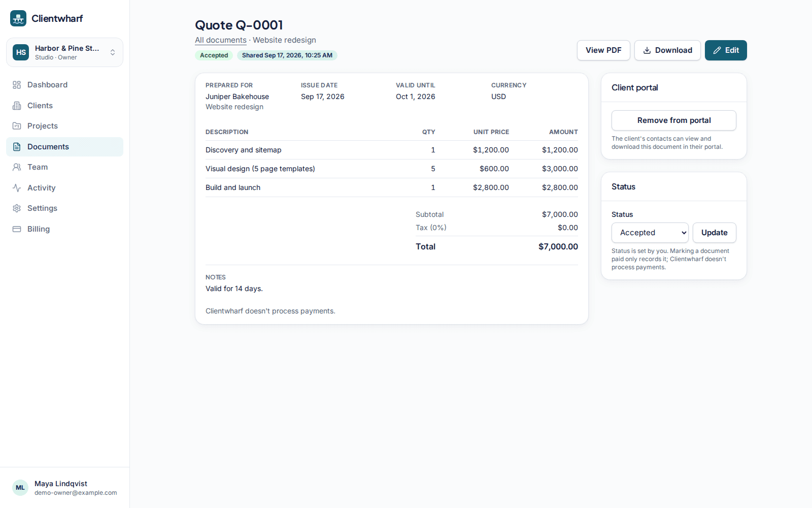Click the Team people icon

point(17,167)
